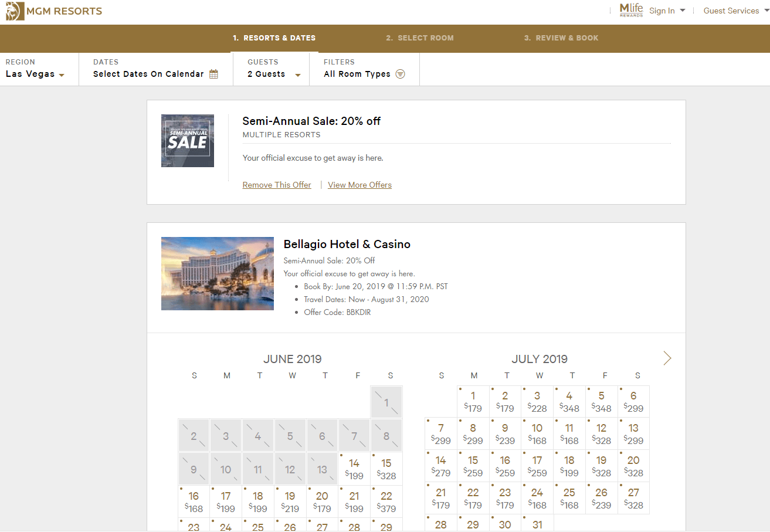The image size is (770, 532).
Task: Click the View More Offers link
Action: 359,185
